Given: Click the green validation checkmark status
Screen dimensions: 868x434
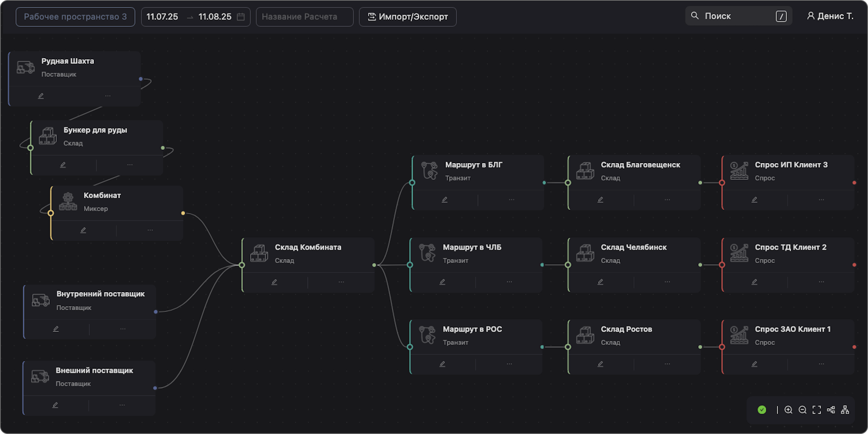Looking at the screenshot, I should click(762, 410).
